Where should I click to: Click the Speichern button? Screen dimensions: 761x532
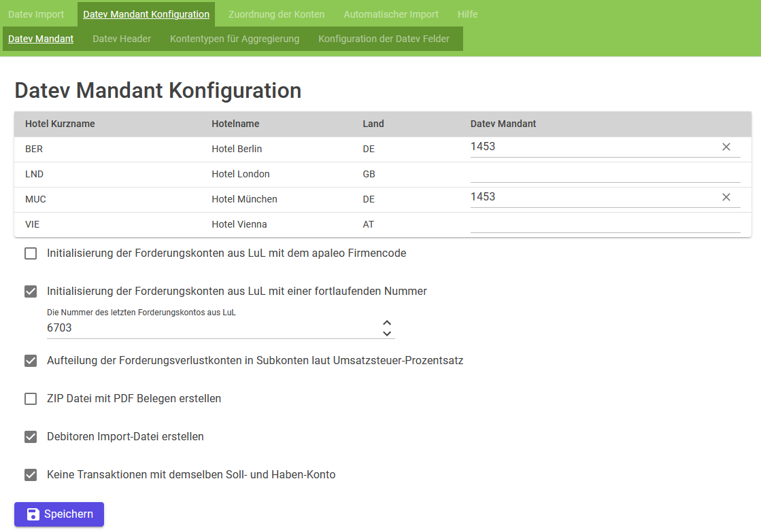pos(59,514)
